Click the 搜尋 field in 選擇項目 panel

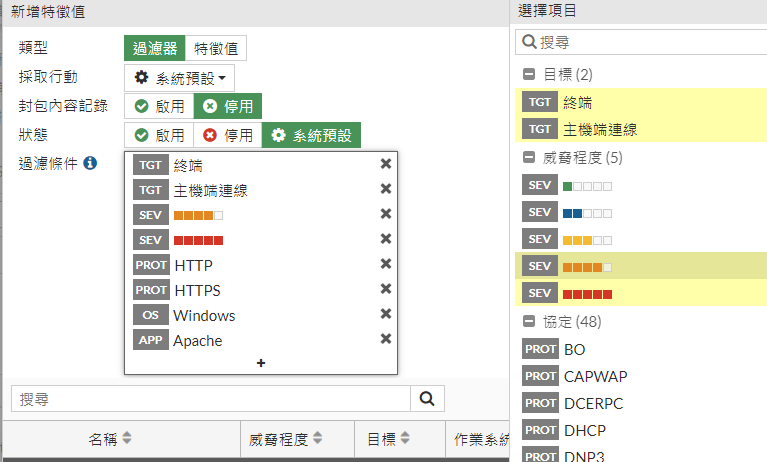point(645,43)
